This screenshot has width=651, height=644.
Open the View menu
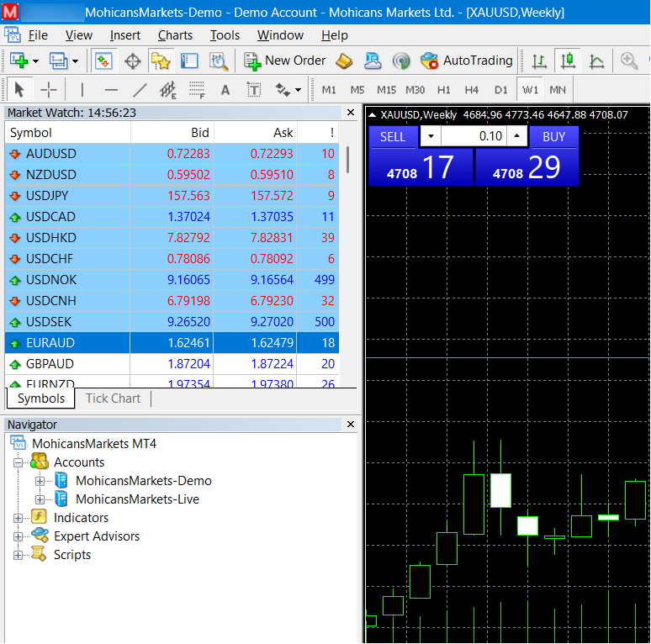[78, 35]
